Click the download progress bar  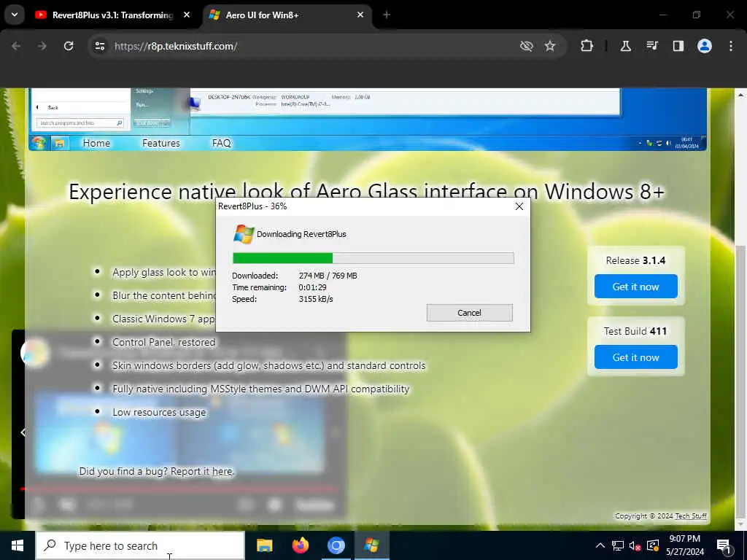pos(373,258)
